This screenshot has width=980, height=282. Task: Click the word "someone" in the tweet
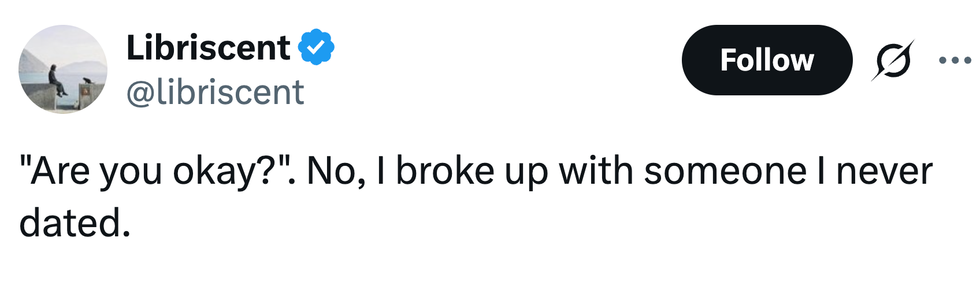(725, 172)
